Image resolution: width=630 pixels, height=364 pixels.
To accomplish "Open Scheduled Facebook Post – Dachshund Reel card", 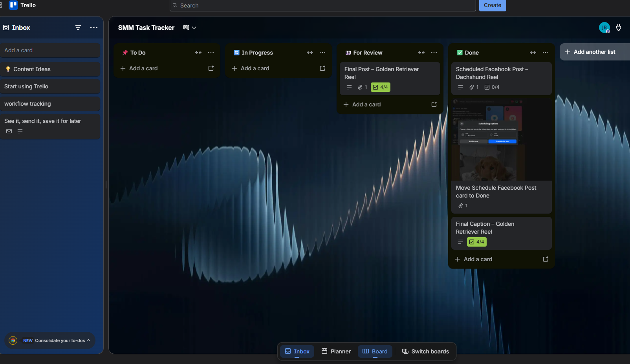I will (x=501, y=78).
